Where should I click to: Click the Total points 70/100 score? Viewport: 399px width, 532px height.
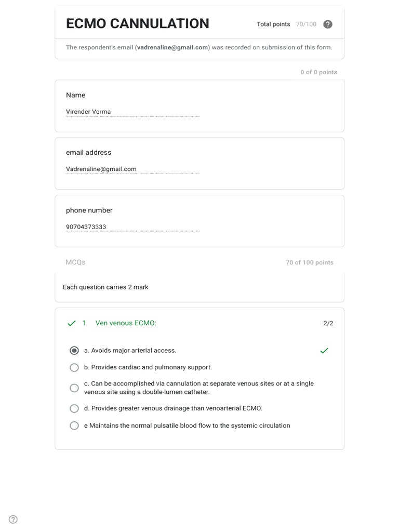point(286,24)
